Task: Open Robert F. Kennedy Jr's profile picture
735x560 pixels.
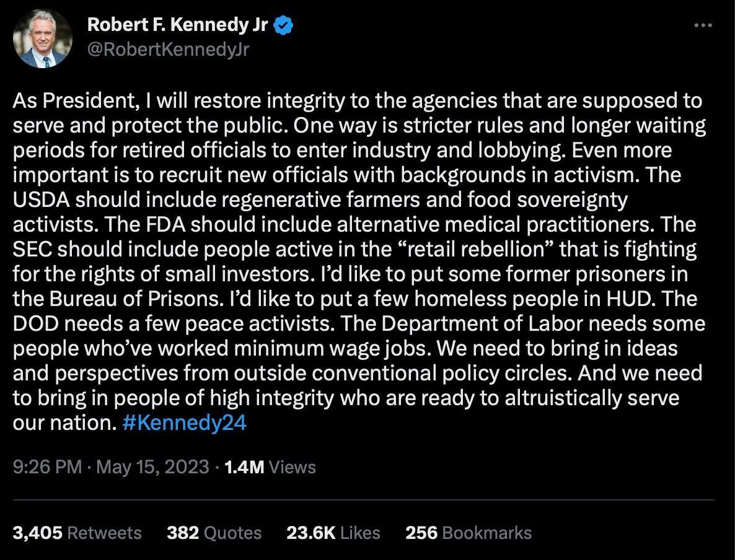Action: coord(42,38)
